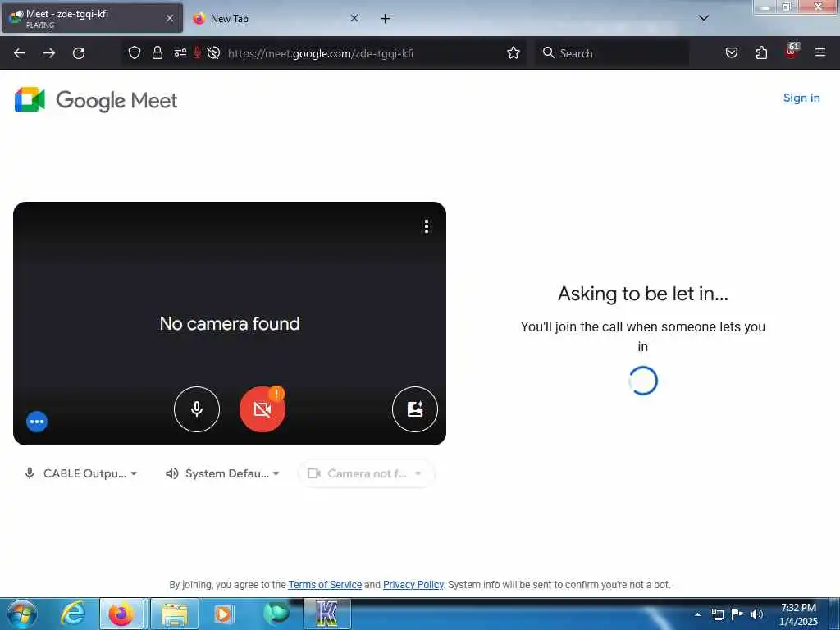This screenshot has height=630, width=840.
Task: Switch to the Meet zde-tgqi-kfi tab
Action: (x=92, y=18)
